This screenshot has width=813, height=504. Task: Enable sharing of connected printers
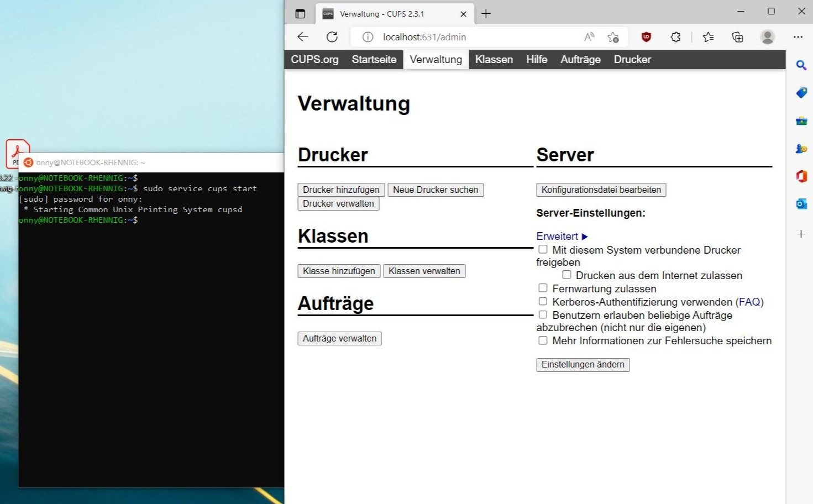[543, 249]
